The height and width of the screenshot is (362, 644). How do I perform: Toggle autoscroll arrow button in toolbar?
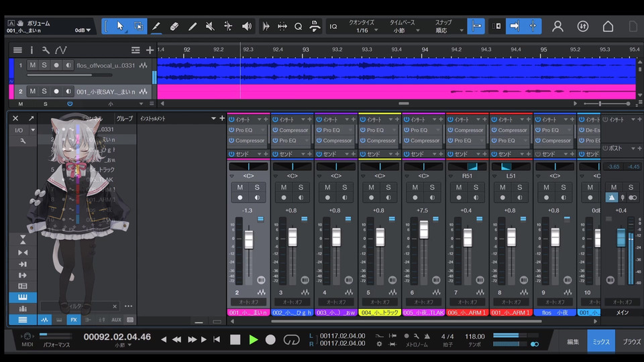click(515, 26)
